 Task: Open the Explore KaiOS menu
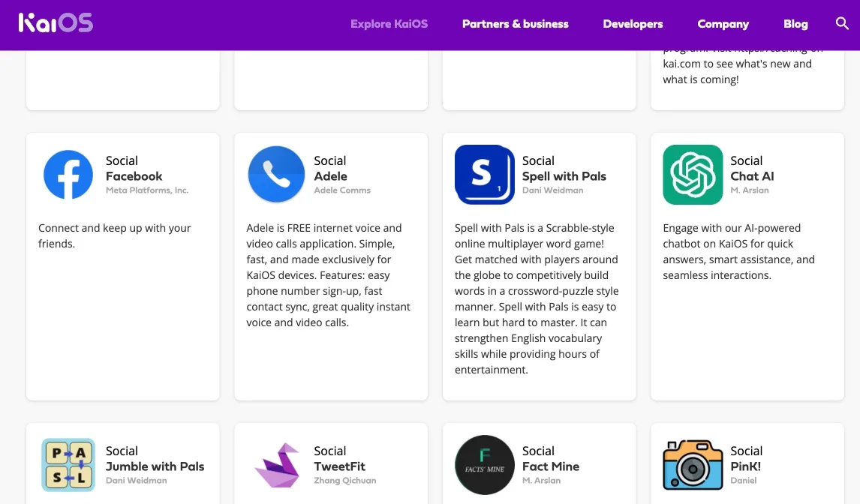click(x=389, y=24)
